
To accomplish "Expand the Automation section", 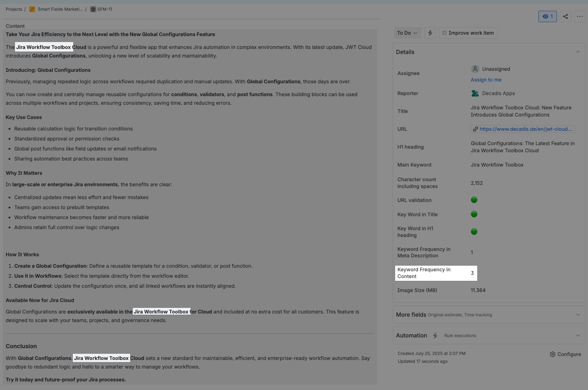I will click(578, 335).
